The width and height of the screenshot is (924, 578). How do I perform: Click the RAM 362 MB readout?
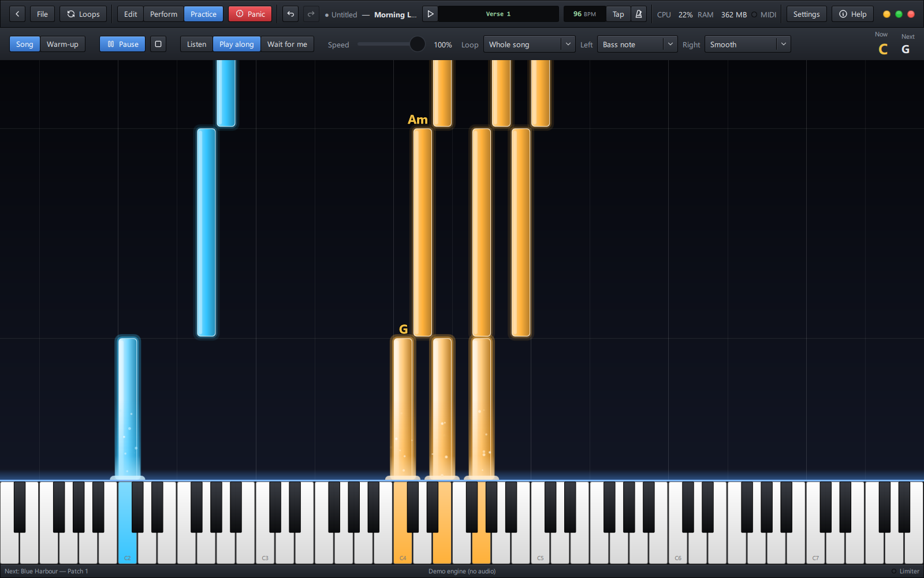[x=722, y=14]
